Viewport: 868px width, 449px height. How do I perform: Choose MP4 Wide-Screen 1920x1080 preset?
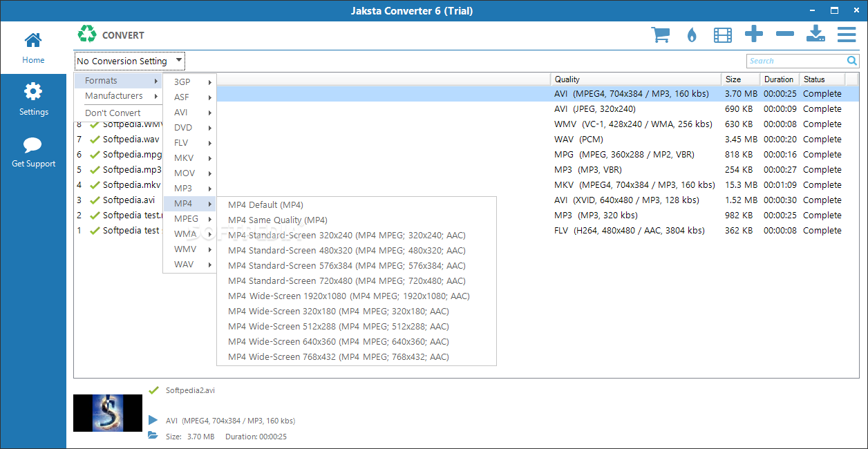(357, 296)
